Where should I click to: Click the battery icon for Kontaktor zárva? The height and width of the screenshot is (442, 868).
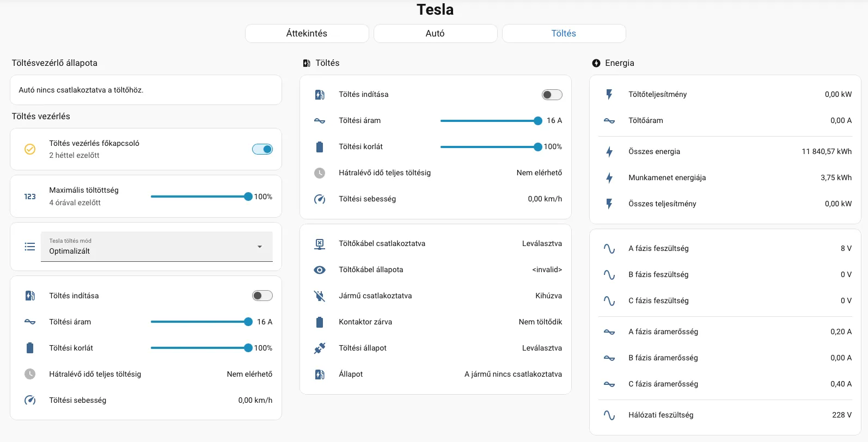(x=320, y=322)
